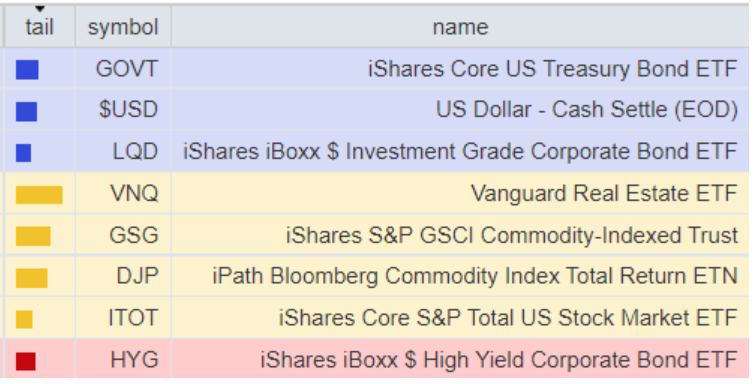Click the blue tail bar for $USD

(26, 111)
